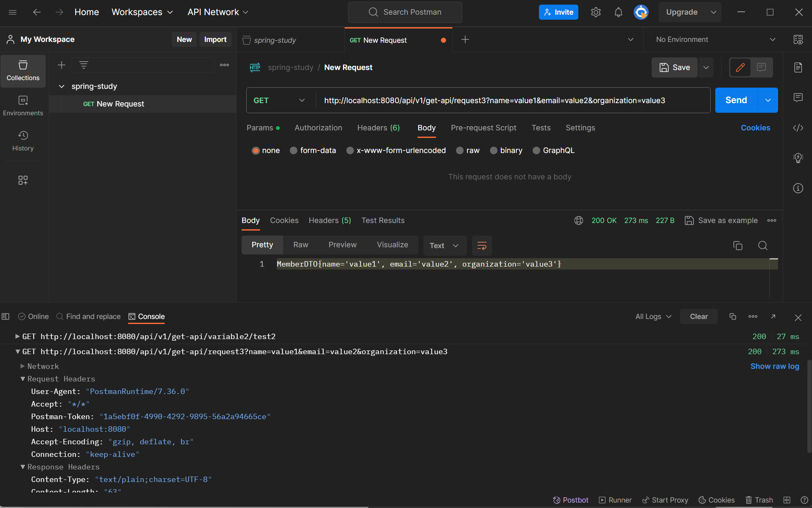Open the code snippet panel icon

pos(798,128)
